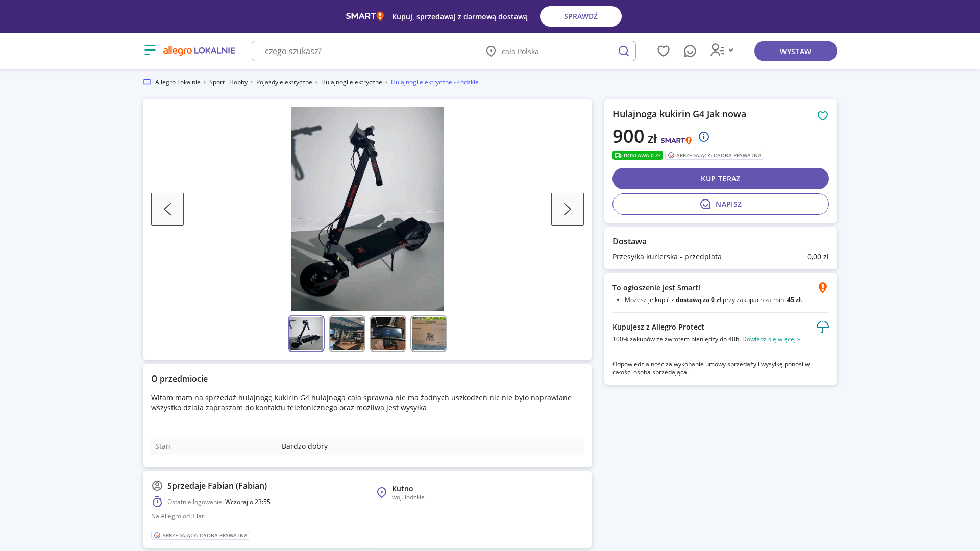The image size is (980, 551).
Task: Open Sport i Hobby breadcrumb
Action: [228, 82]
